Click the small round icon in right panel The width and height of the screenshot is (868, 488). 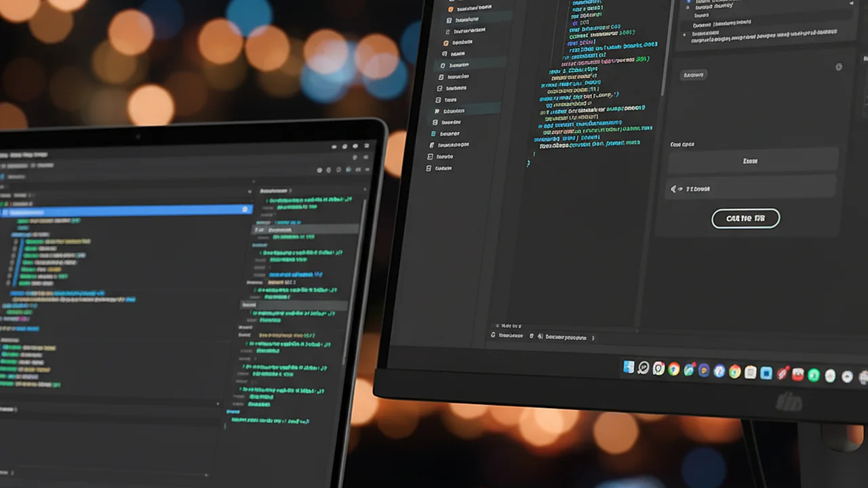coord(839,66)
